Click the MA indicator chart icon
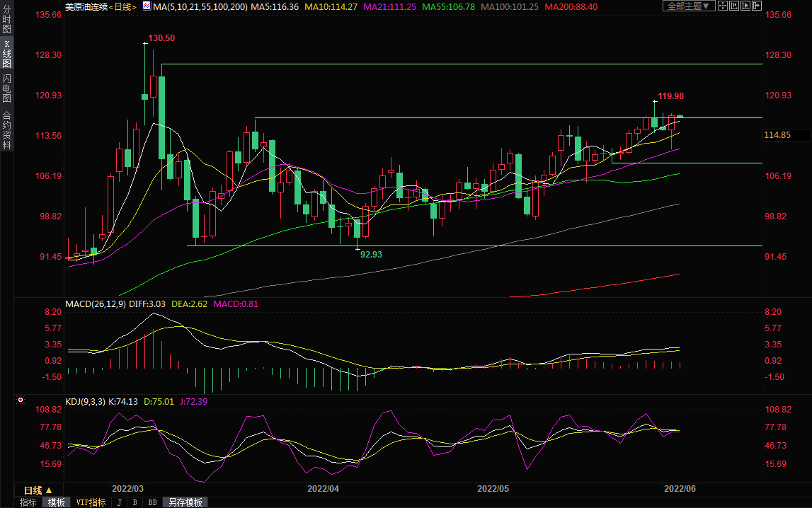812x508 pixels. (147, 6)
